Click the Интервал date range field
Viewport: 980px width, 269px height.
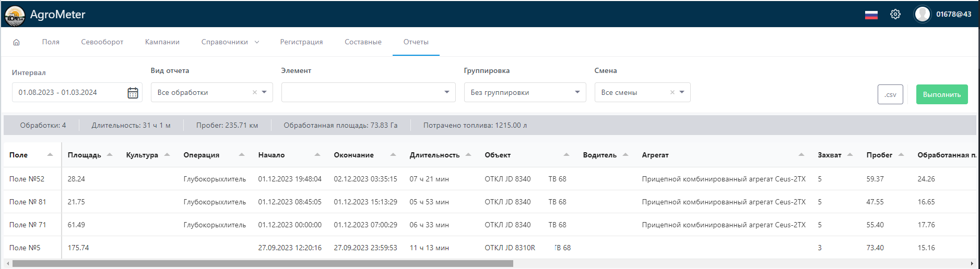[77, 92]
